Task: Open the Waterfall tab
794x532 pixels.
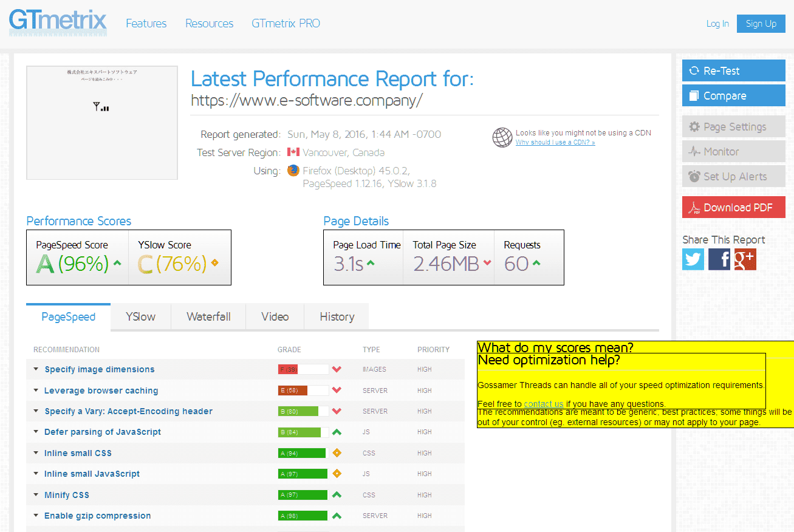Action: [x=208, y=316]
